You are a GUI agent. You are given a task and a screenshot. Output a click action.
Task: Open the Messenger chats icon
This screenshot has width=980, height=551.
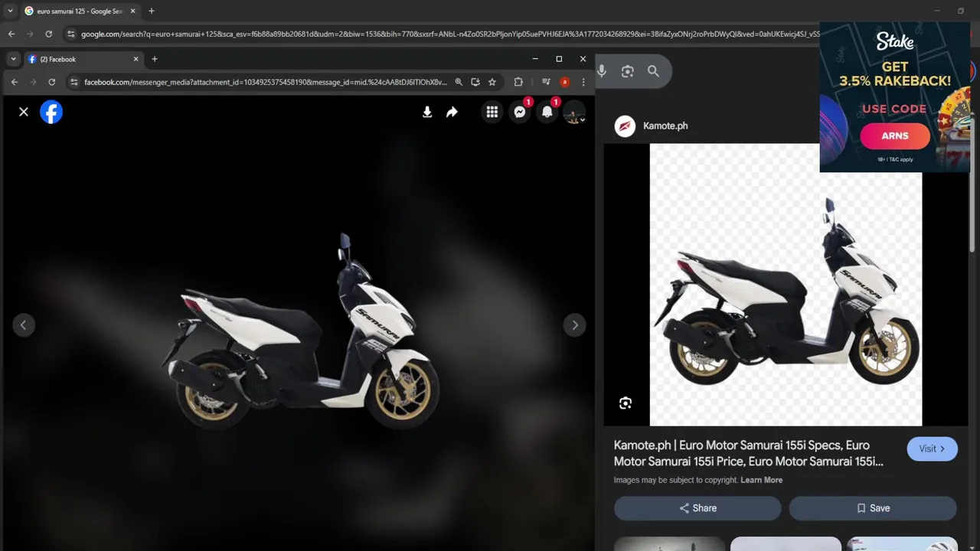click(520, 112)
